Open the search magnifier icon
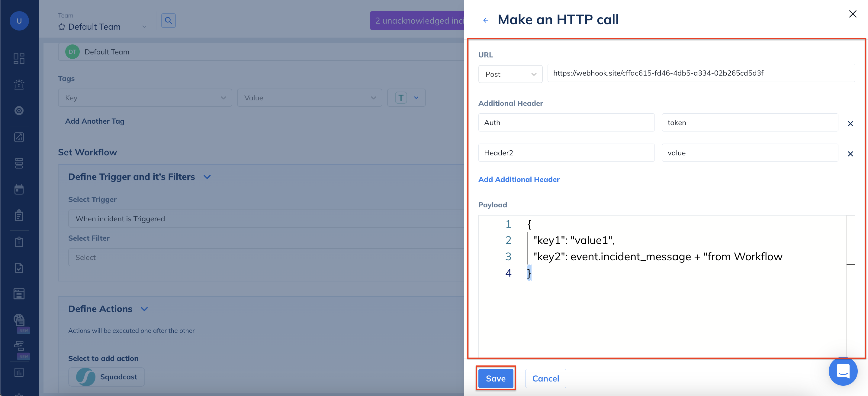This screenshot has height=396, width=868. coord(168,21)
